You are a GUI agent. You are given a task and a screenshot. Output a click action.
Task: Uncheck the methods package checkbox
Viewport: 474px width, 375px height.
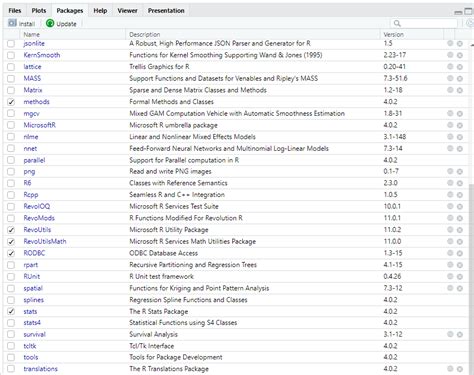pyautogui.click(x=11, y=102)
